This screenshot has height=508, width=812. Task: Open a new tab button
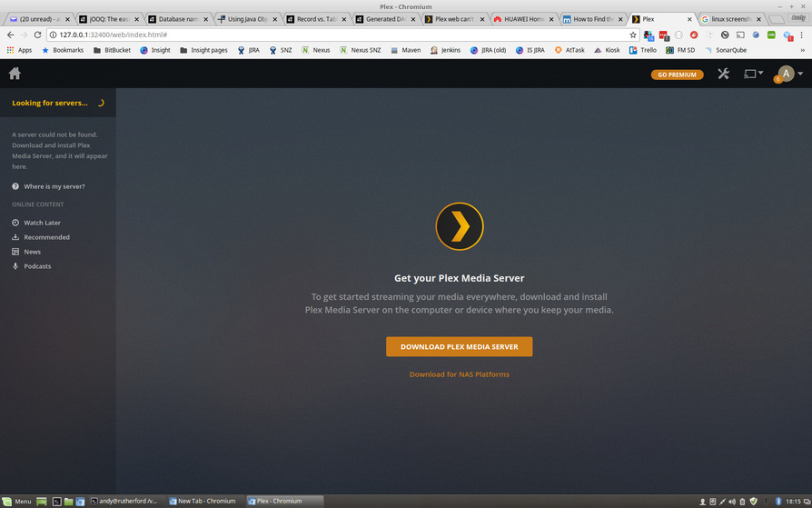point(776,19)
